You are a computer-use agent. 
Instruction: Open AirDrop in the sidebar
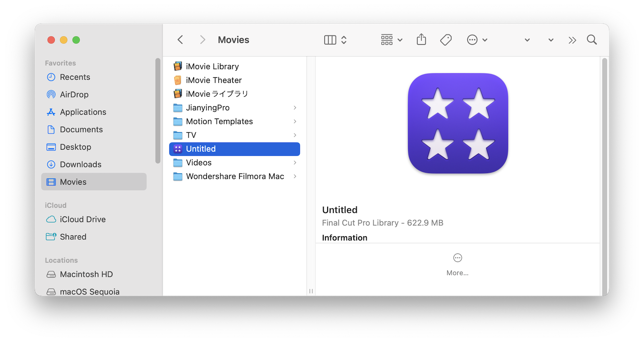pos(94,95)
